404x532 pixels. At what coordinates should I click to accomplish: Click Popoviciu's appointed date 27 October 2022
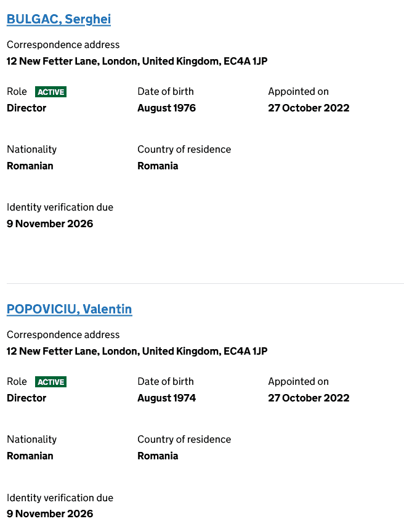(x=309, y=398)
